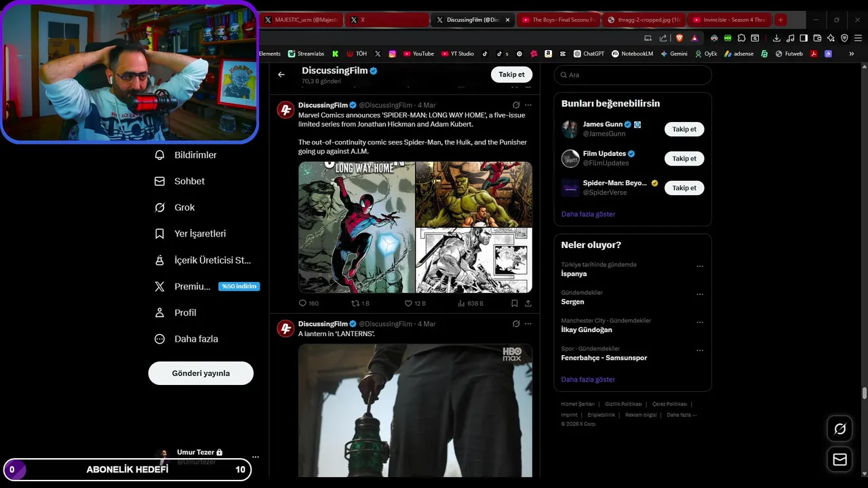Open Sohbet messages in the sidebar
The image size is (868, 488).
coord(180,181)
